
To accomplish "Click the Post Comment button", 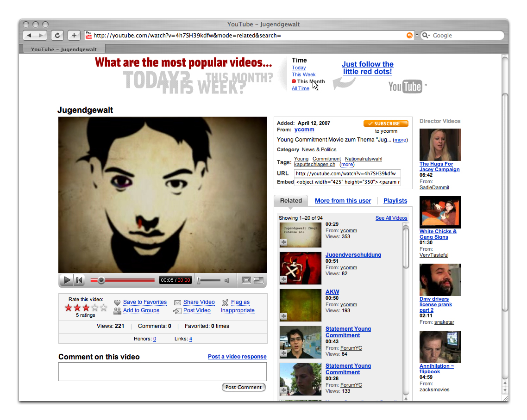I will (x=244, y=387).
